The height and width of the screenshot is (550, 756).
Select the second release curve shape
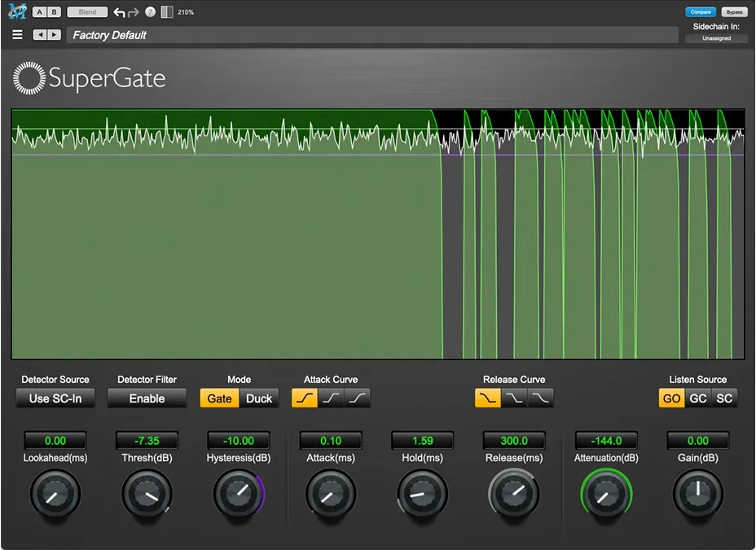(514, 398)
